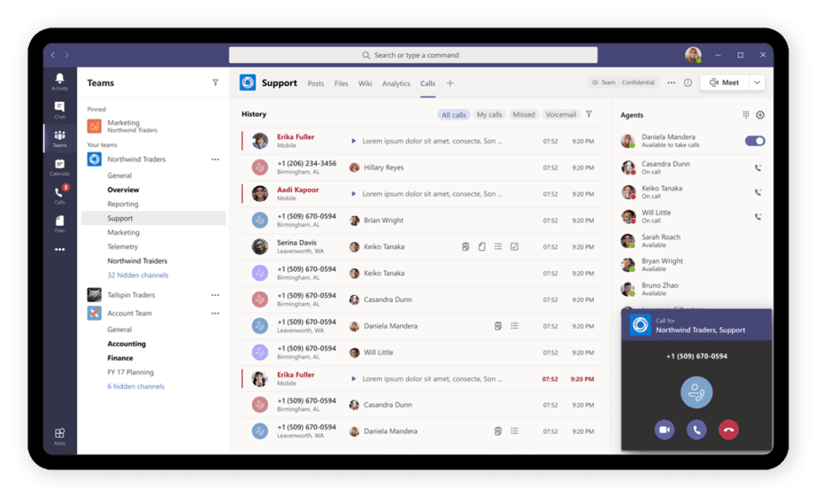The width and height of the screenshot is (823, 504).
Task: Play the first Erika Fuller voicemail
Action: (x=354, y=141)
